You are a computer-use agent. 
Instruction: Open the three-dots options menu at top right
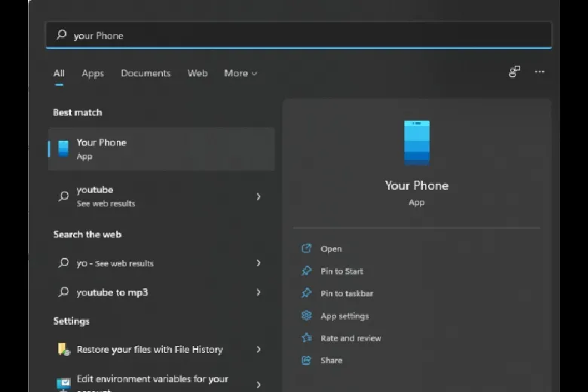pos(540,72)
